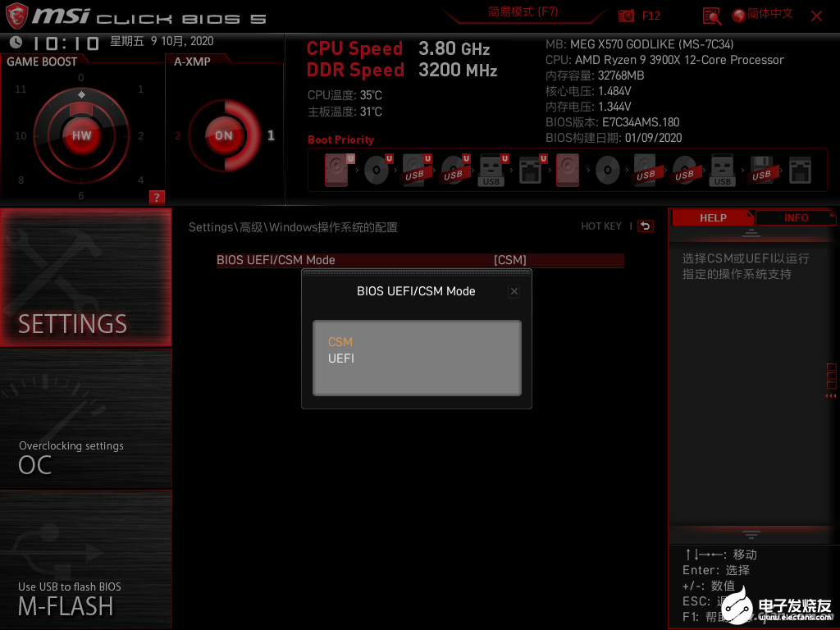Click the 核心电压: 1.484V text

[x=588, y=91]
